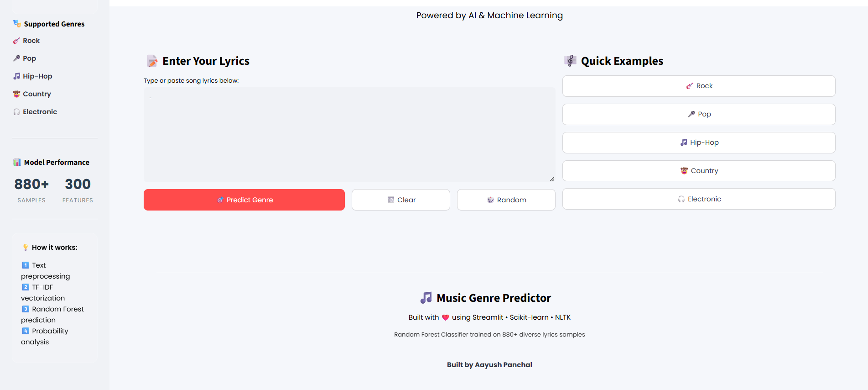This screenshot has height=390, width=868.
Task: Click the cowboy icon beside sidebar Country
Action: point(16,94)
